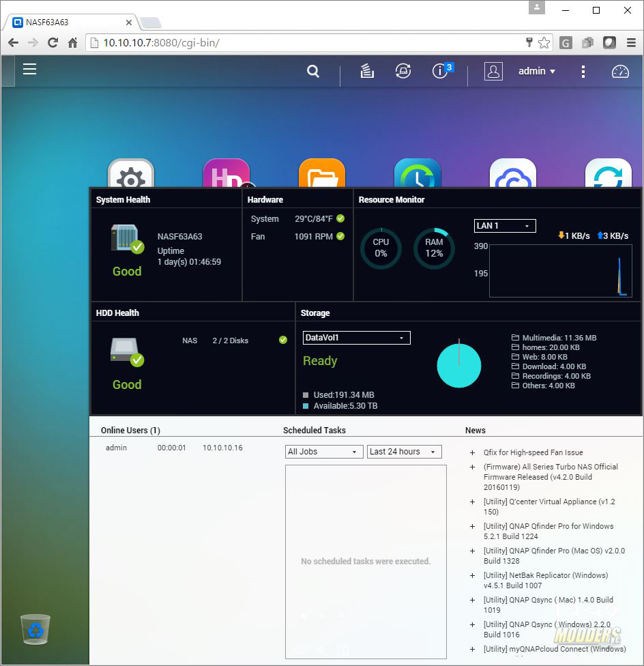Click the RAM usage gauge
The image size is (644, 666).
(434, 248)
